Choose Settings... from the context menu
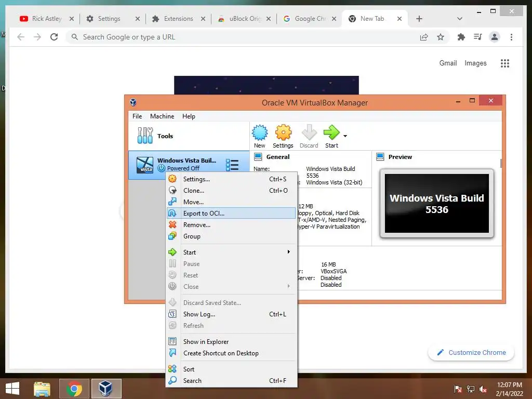Image resolution: width=532 pixels, height=399 pixels. [x=231, y=179]
